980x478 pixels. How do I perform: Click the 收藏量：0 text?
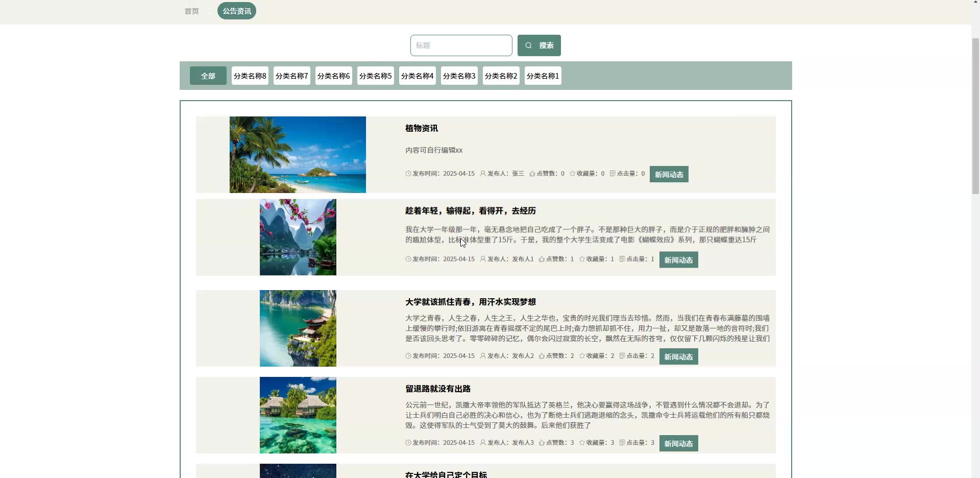click(x=591, y=174)
